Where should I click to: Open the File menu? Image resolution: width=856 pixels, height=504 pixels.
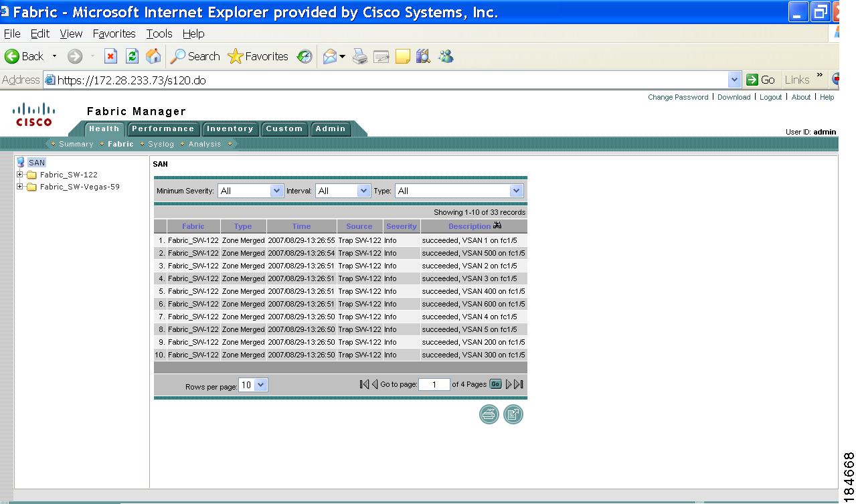click(12, 33)
